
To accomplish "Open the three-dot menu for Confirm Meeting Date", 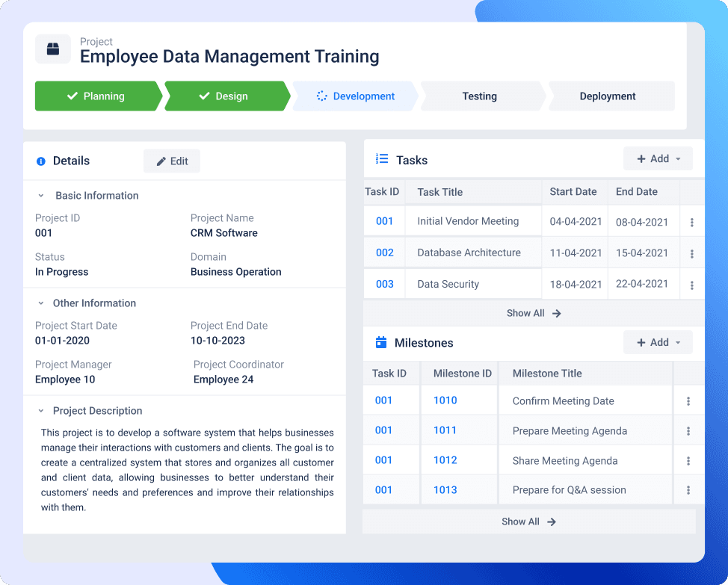I will tap(688, 400).
